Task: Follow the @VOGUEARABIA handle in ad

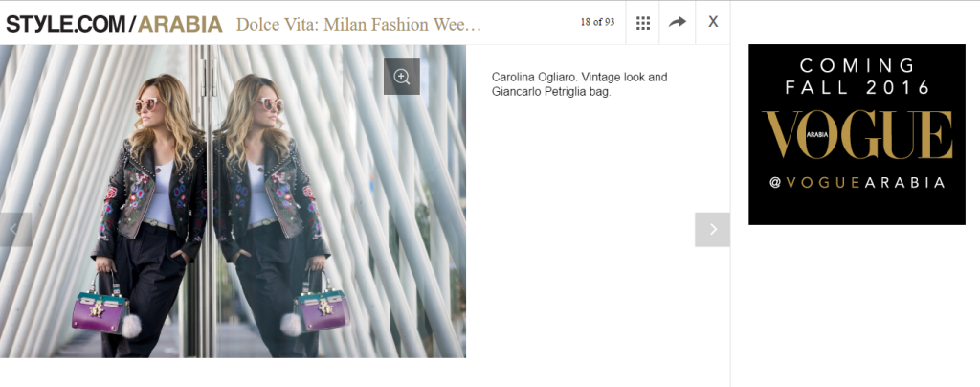Action: 857,183
